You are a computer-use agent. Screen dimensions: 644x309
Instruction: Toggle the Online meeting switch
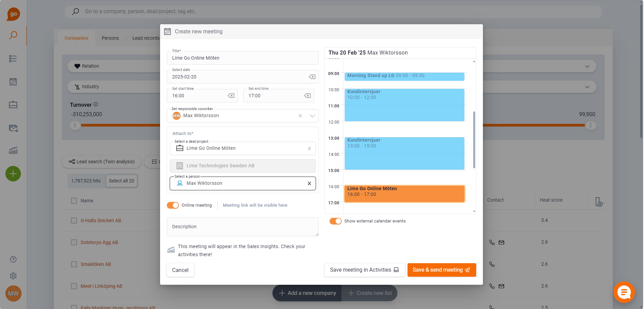click(173, 205)
